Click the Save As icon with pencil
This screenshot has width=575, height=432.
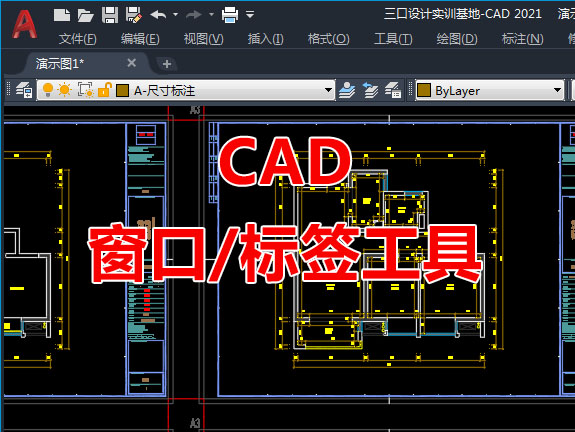133,15
